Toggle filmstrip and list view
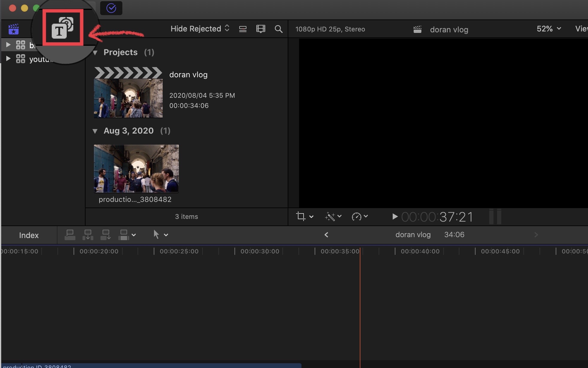This screenshot has width=588, height=368. 243,29
